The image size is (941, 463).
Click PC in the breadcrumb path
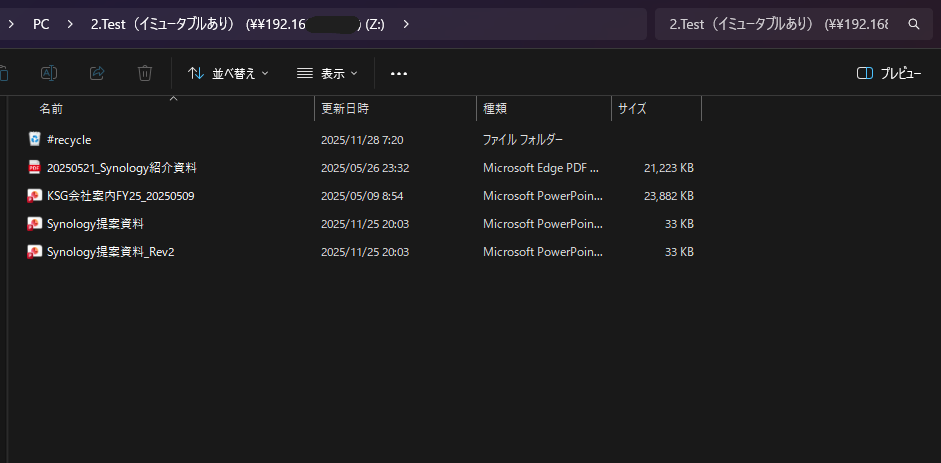point(41,23)
